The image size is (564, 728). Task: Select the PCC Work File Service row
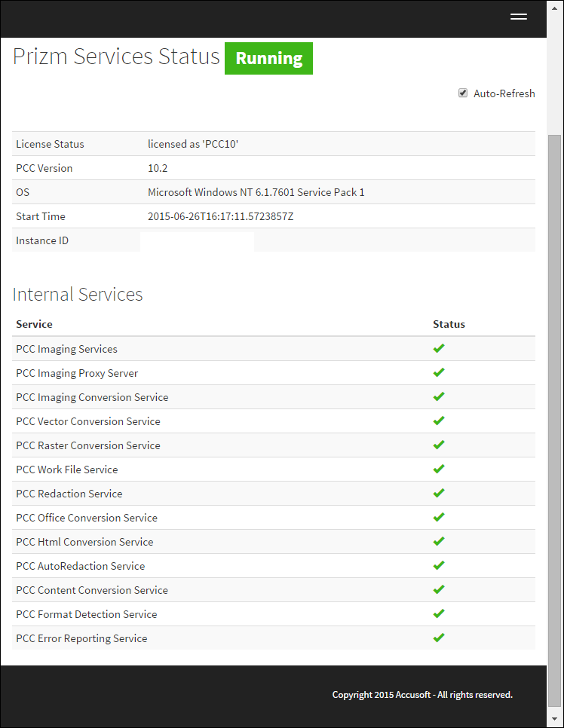click(x=66, y=469)
